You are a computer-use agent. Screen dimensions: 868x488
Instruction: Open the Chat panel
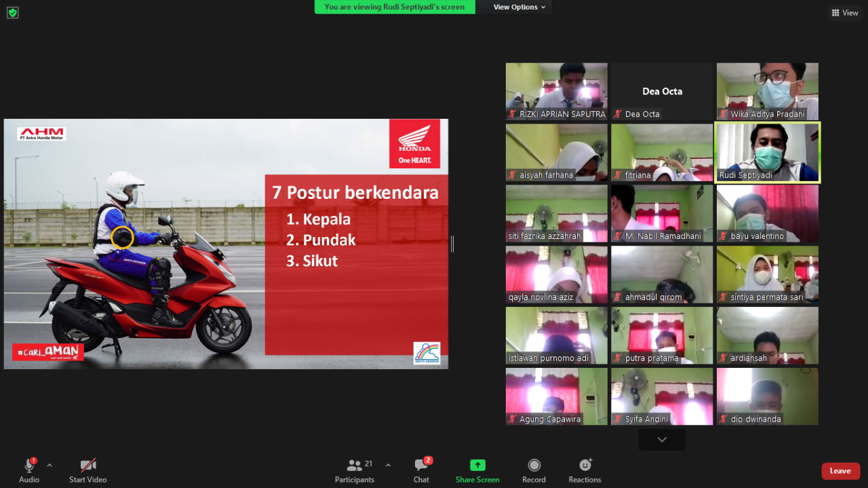click(x=421, y=466)
